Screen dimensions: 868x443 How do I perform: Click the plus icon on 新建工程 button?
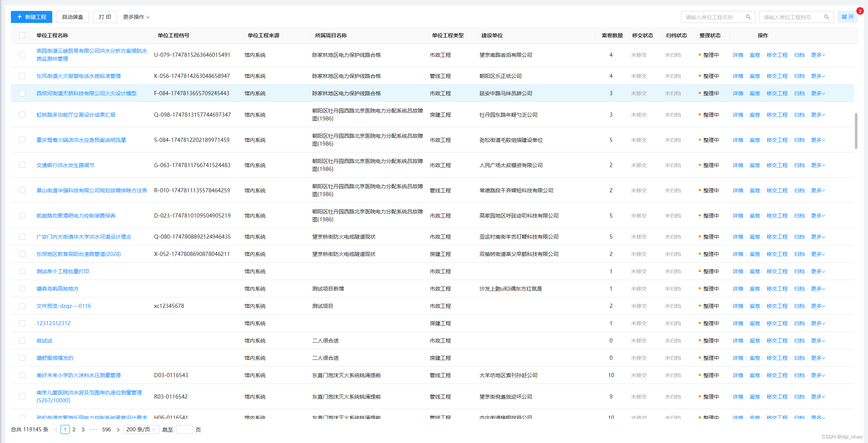(19, 17)
